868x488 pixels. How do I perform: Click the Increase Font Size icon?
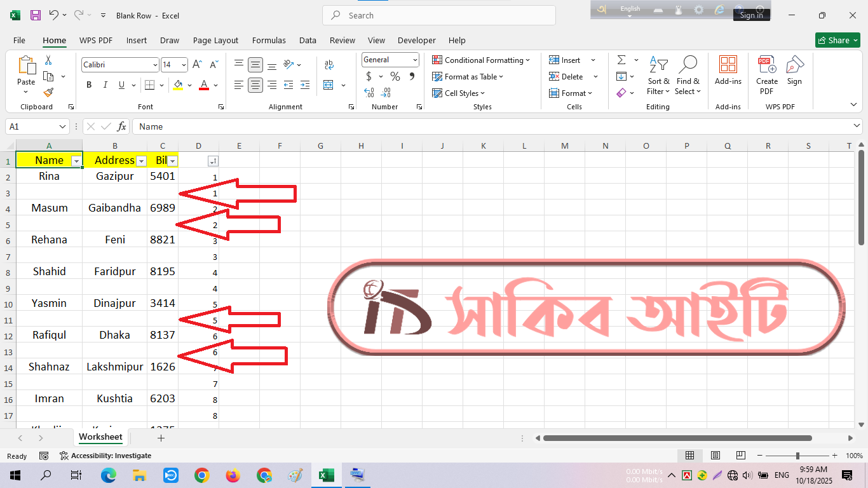(x=198, y=65)
